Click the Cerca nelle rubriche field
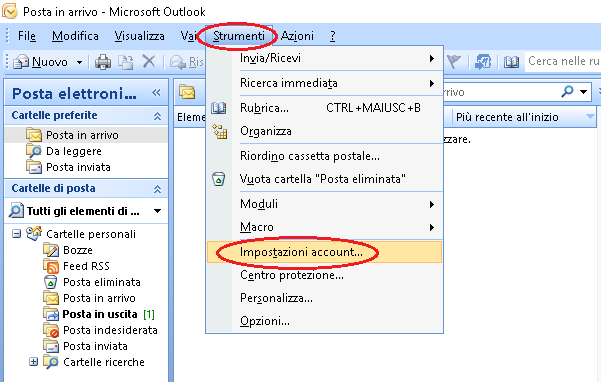This screenshot has height=382, width=601. 563,61
